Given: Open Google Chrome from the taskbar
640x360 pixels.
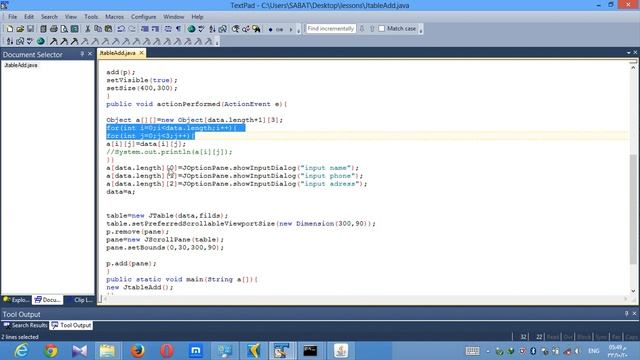Looking at the screenshot, I should click(x=51, y=351).
